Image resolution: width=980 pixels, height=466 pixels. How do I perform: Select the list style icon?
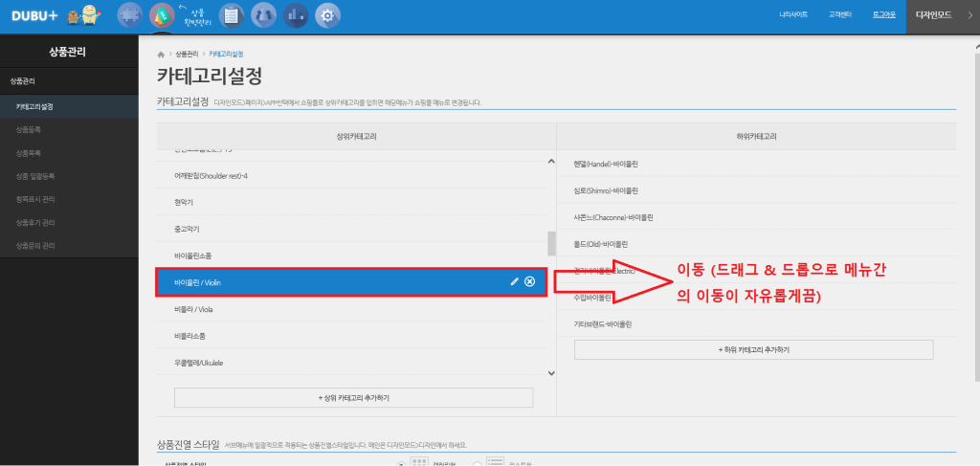(495, 462)
